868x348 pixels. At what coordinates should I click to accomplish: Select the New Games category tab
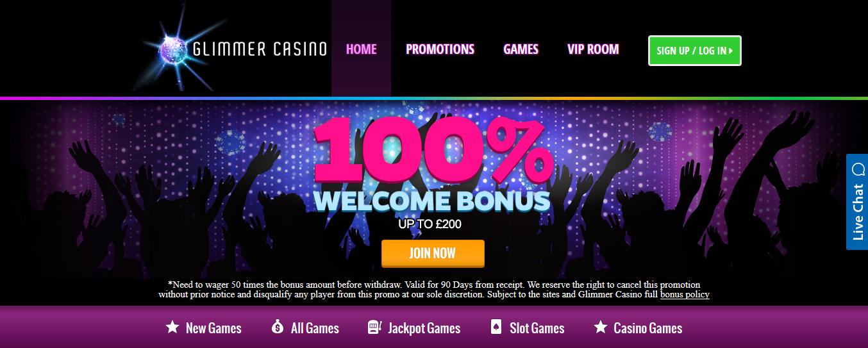204,328
